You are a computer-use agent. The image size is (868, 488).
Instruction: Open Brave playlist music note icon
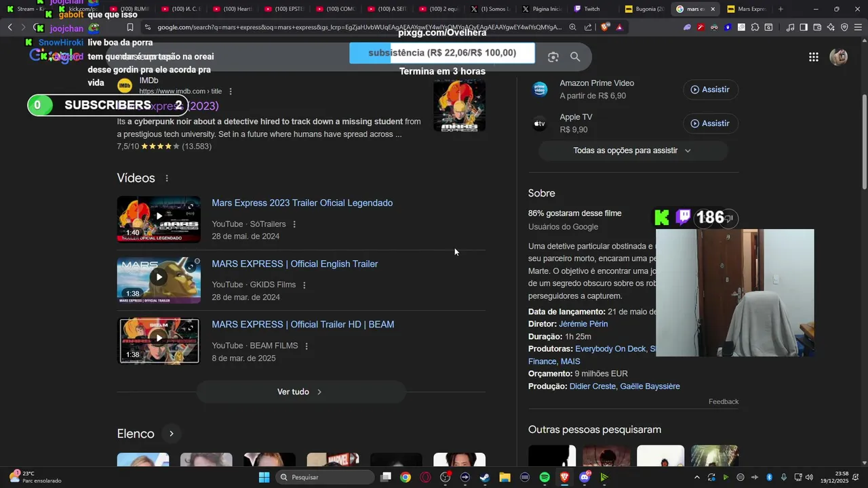coord(790,27)
